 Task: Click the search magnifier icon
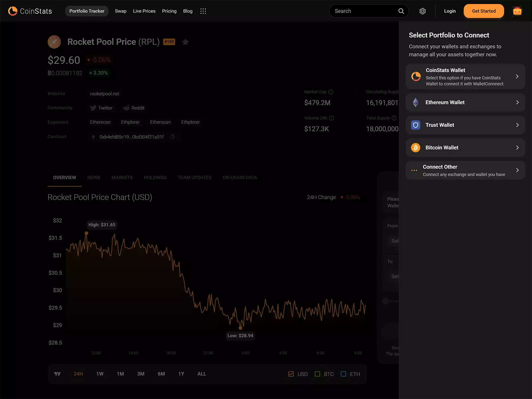[401, 11]
